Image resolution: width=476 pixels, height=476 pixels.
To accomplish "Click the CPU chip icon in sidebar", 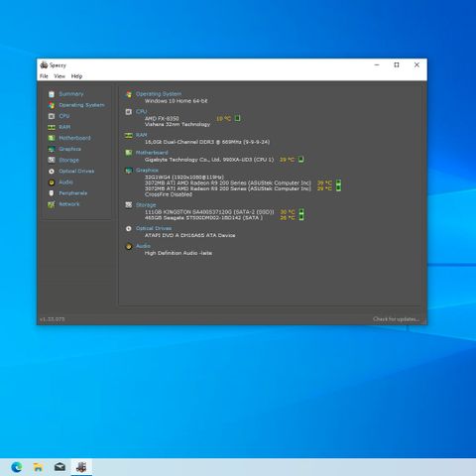I will pyautogui.click(x=52, y=116).
